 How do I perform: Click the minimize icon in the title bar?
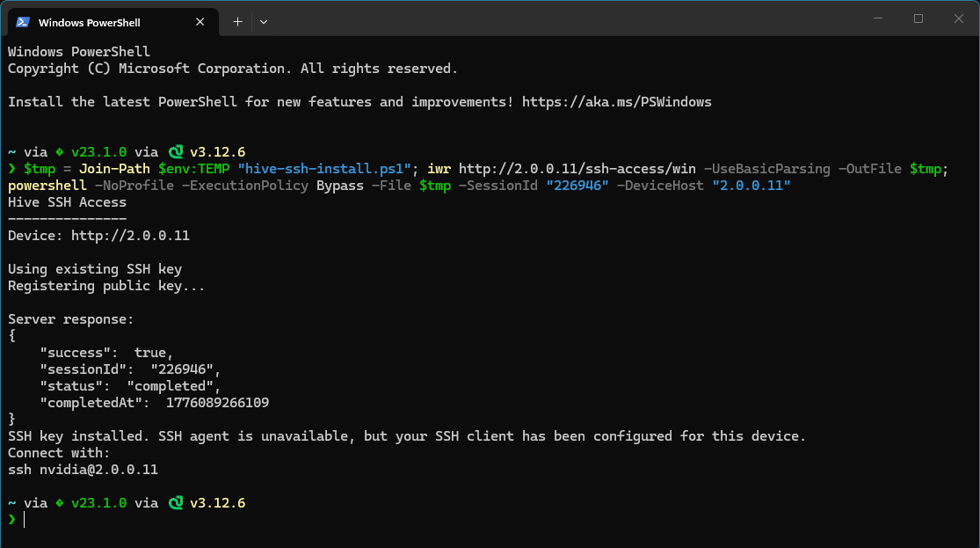(878, 18)
